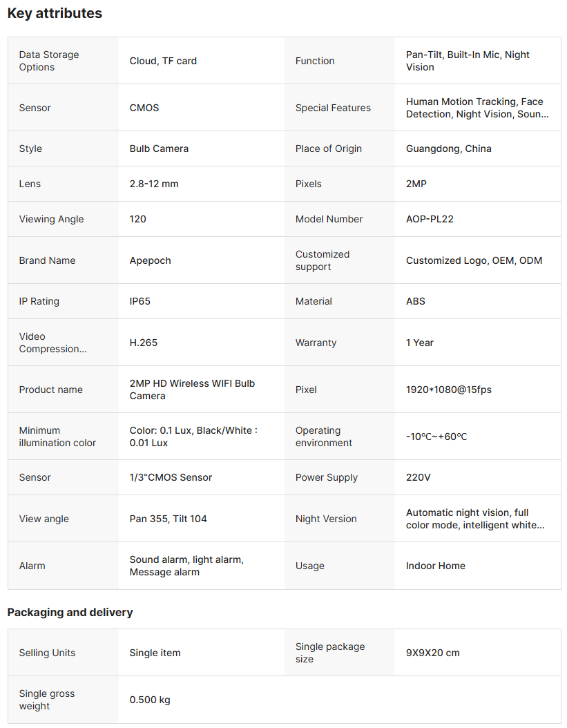
Task: Click the Pan 355, Tilt 104 value
Action: click(168, 519)
